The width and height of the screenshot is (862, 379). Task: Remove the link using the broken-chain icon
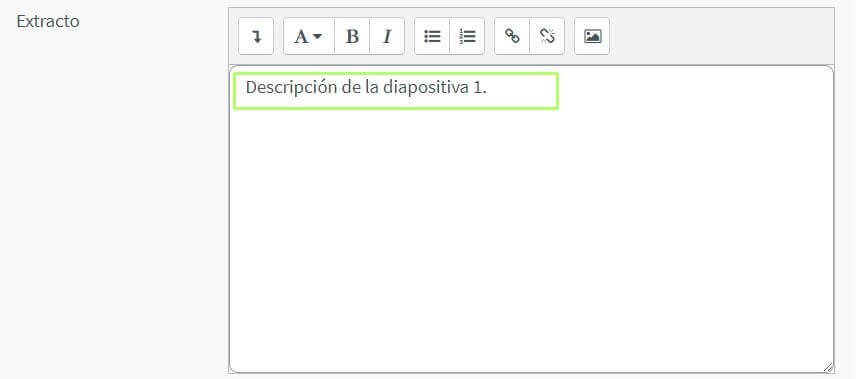click(547, 36)
